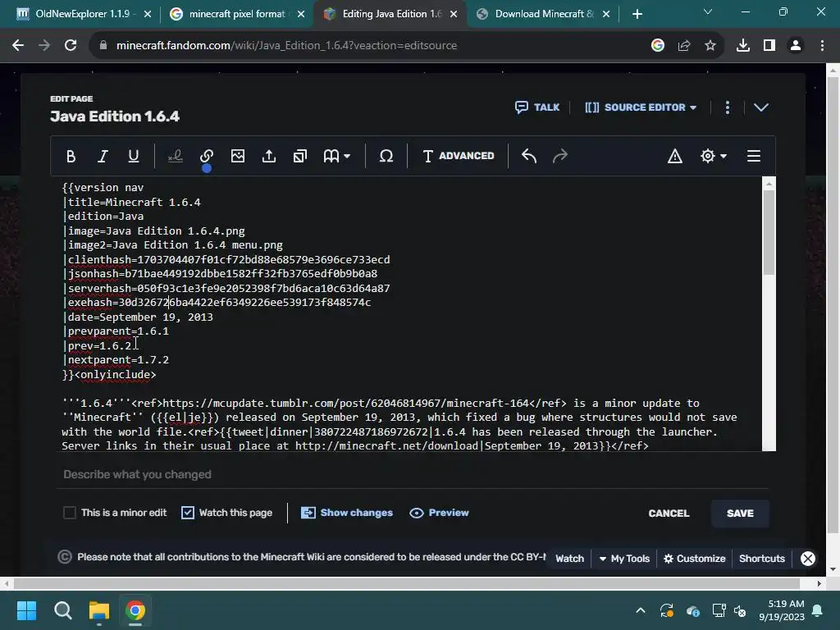840x630 pixels.
Task: Open editor settings gear dropdown
Action: [713, 156]
